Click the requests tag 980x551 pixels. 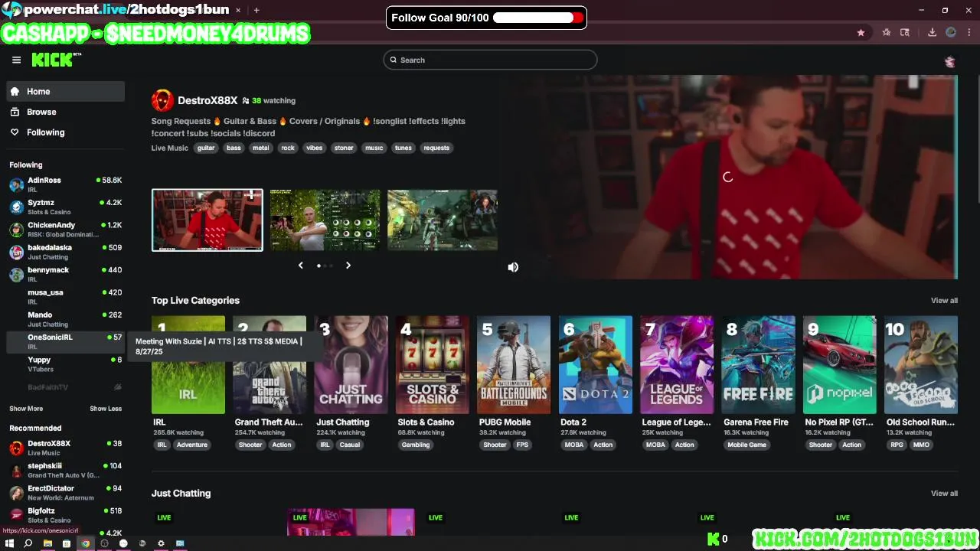pyautogui.click(x=436, y=148)
